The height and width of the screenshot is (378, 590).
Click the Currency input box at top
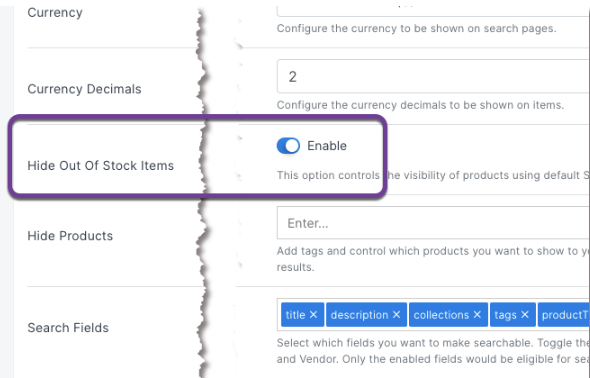pyautogui.click(x=433, y=11)
